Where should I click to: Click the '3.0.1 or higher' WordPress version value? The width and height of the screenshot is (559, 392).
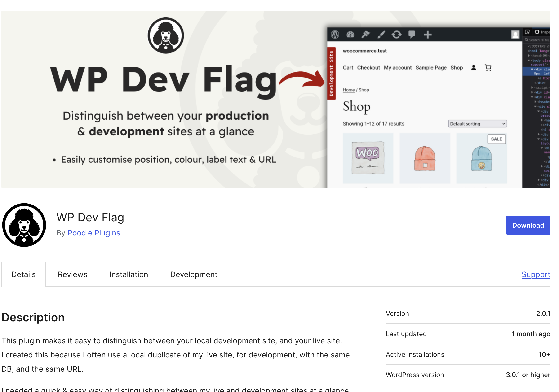coord(528,375)
